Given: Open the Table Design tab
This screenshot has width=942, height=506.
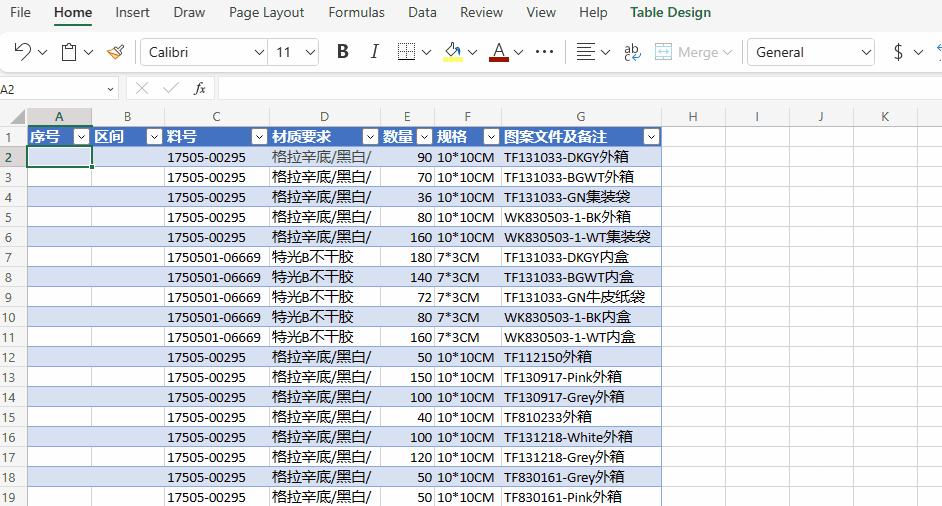Looking at the screenshot, I should tap(670, 13).
